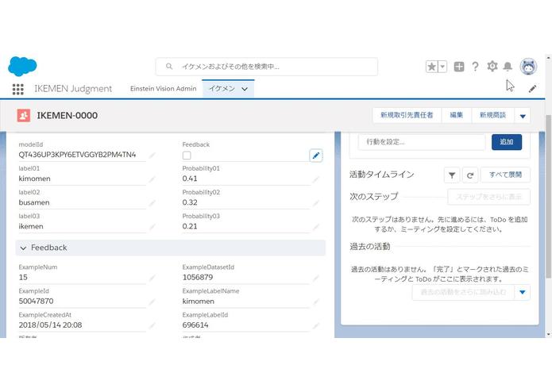Edit the ExampleCreatedAt pencil icon

152,326
